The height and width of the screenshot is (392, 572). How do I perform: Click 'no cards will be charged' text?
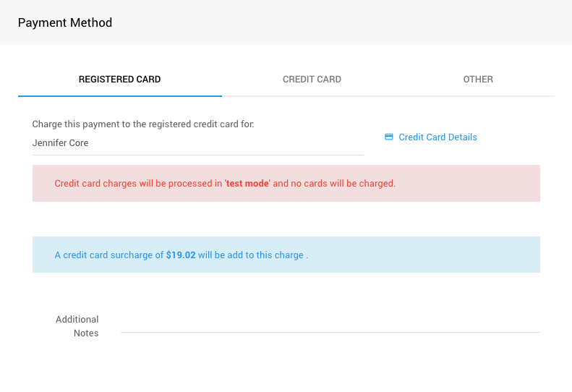(343, 184)
